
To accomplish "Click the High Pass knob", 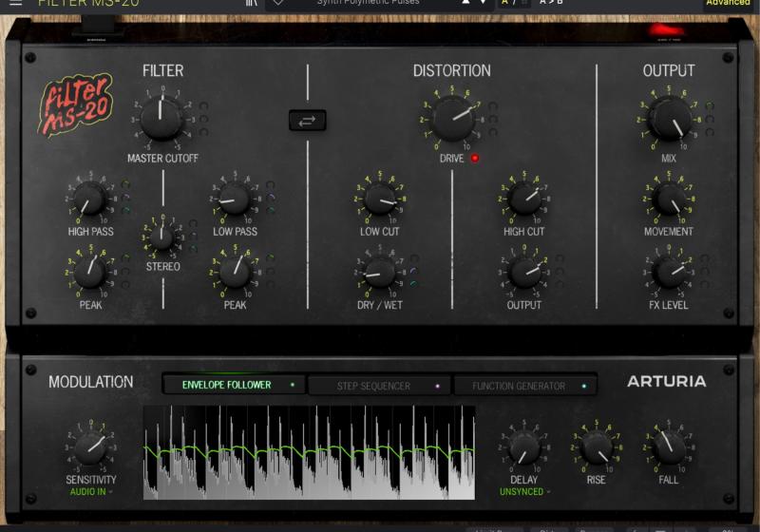I will pos(89,199).
